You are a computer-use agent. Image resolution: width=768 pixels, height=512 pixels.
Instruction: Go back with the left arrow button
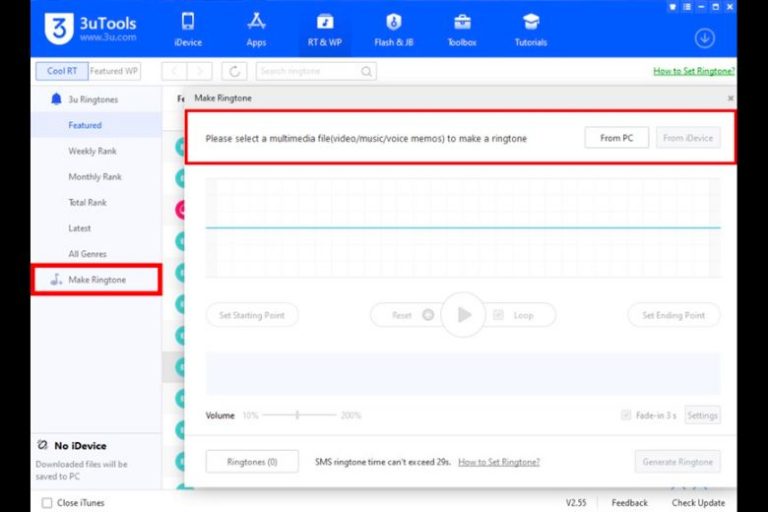[x=174, y=72]
